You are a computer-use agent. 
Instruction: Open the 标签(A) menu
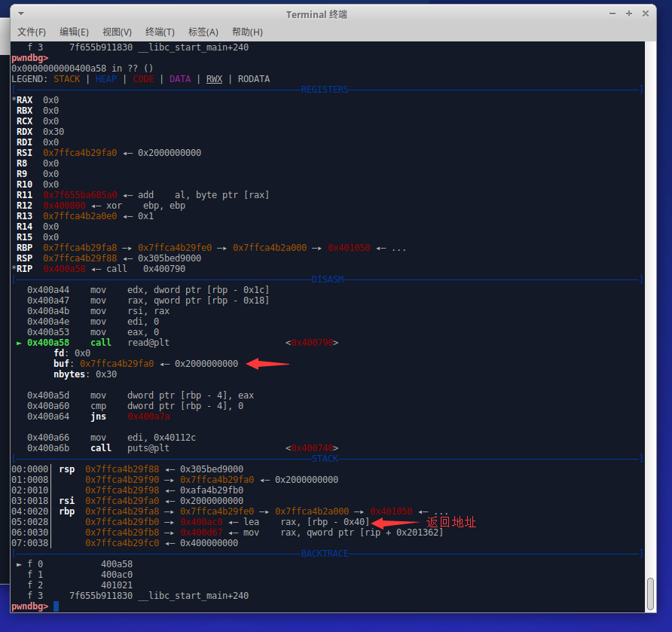[x=203, y=32]
